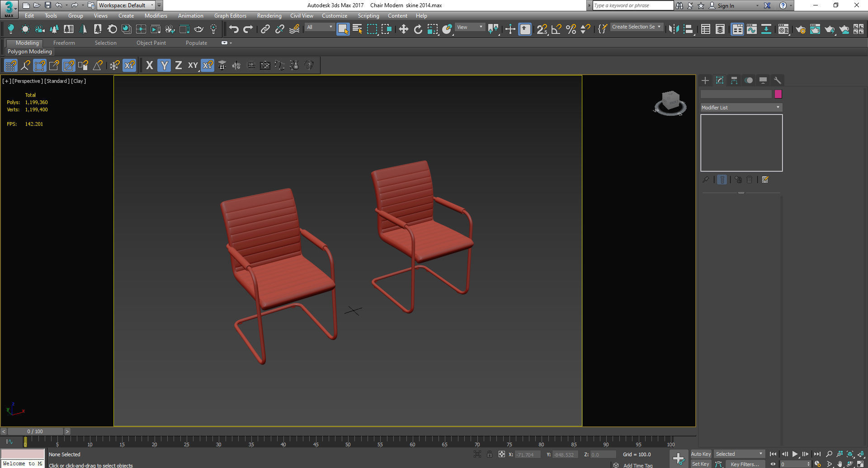
Task: Switch to the Object Paint ribbon tab
Action: tap(151, 43)
